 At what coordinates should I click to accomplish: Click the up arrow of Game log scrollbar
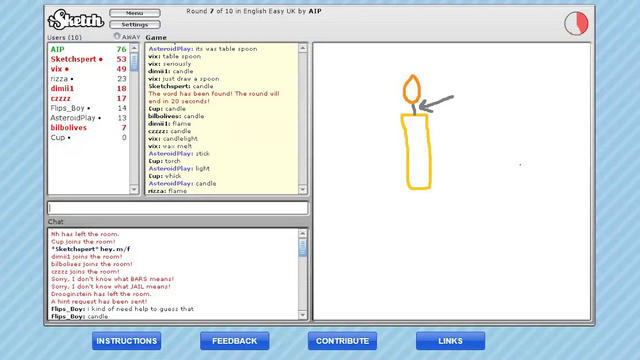[302, 48]
